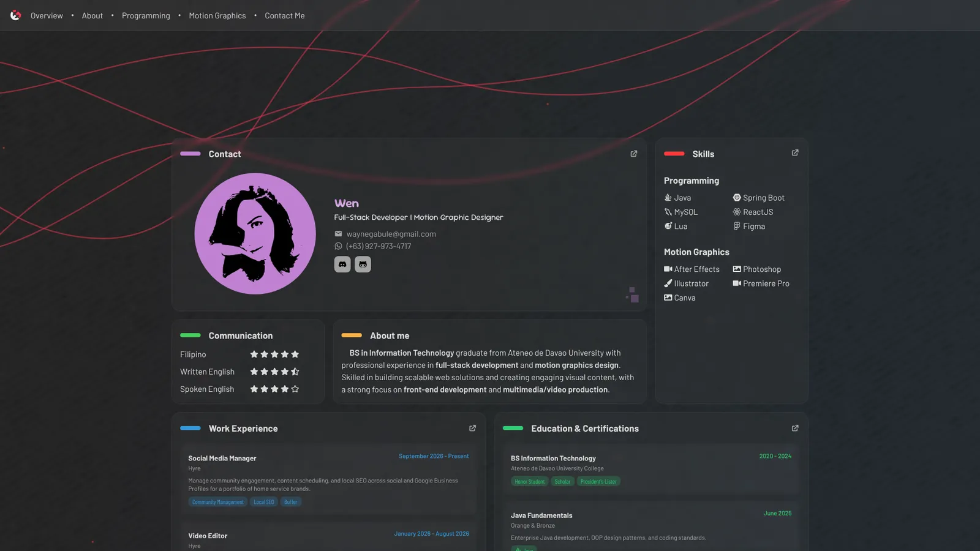The image size is (980, 551).
Task: Click the President's Lister badge
Action: pos(598,482)
